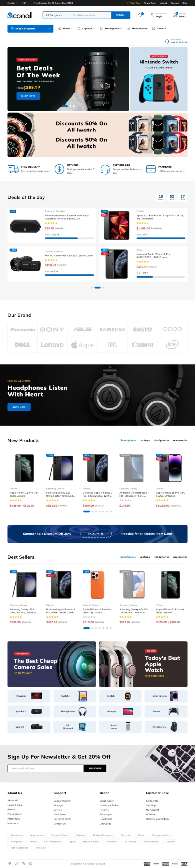Focus the newsletter e-mail address field

click(45, 768)
